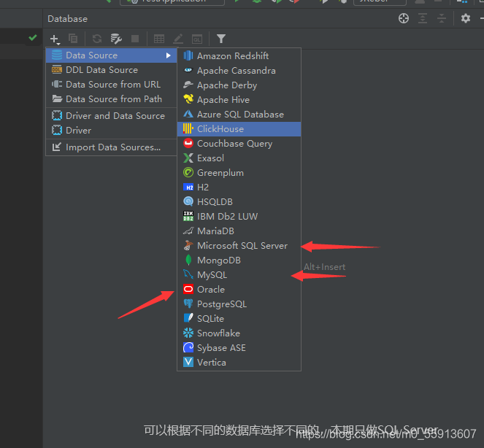Choose MySQL data source
The height and width of the screenshot is (448, 484).
point(239,275)
